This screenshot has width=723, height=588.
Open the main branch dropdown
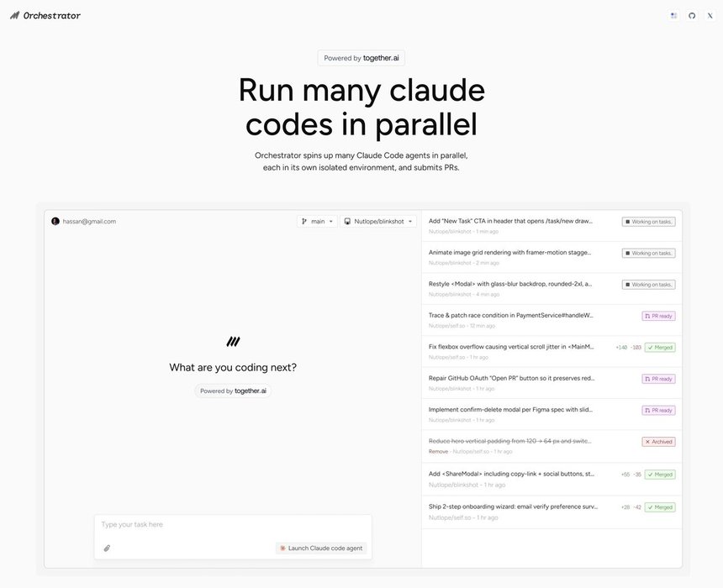[x=317, y=221]
